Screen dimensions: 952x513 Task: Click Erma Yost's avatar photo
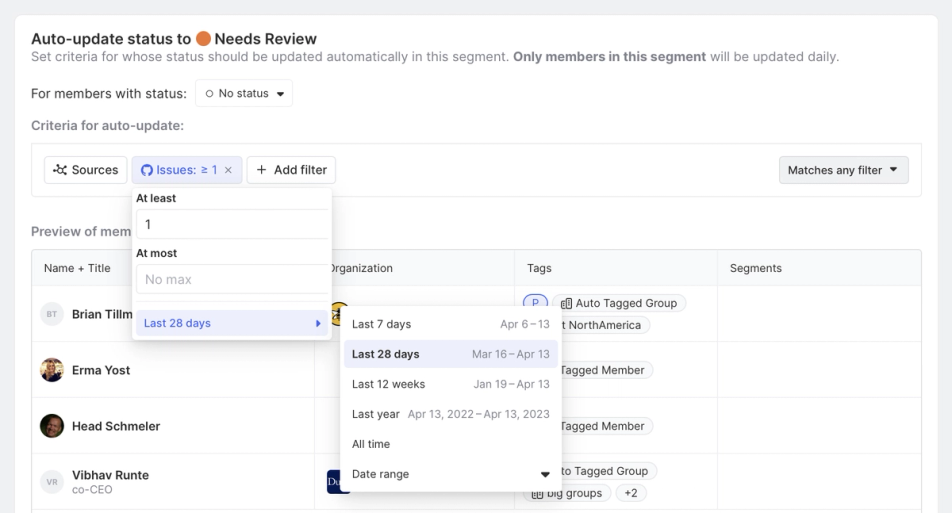pyautogui.click(x=52, y=370)
